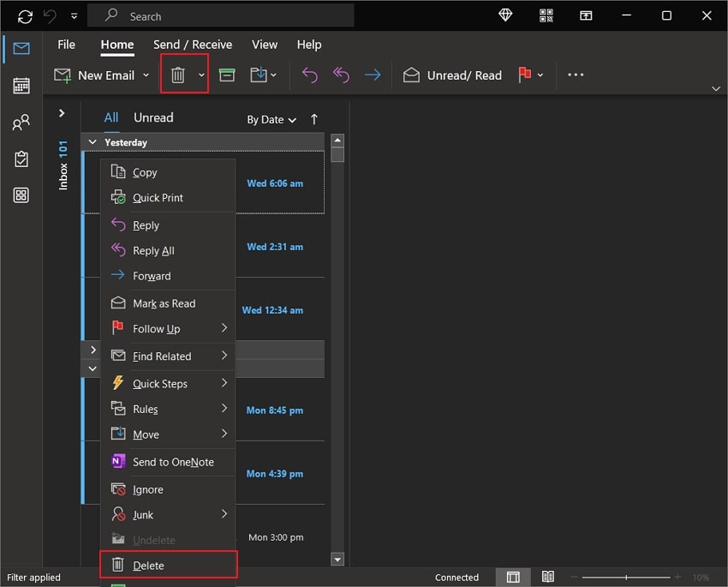
Task: Collapse the Yesterday message group
Action: pos(92,141)
